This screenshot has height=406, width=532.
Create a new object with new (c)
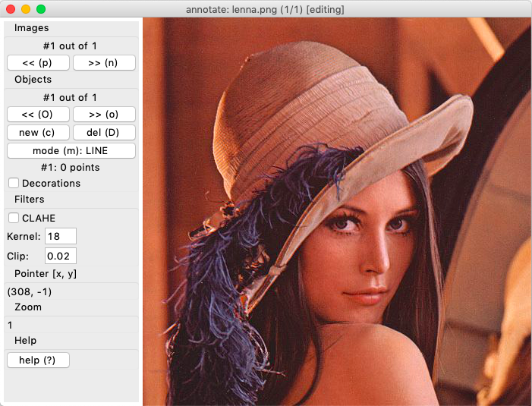coord(38,132)
